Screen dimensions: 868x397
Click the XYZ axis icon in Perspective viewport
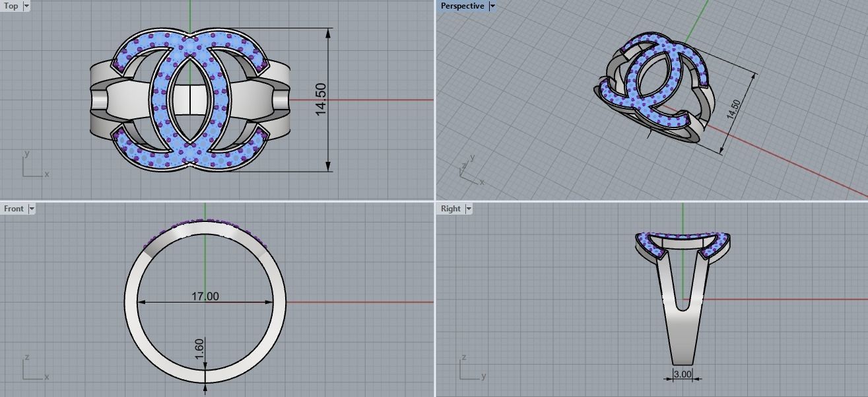click(x=470, y=174)
